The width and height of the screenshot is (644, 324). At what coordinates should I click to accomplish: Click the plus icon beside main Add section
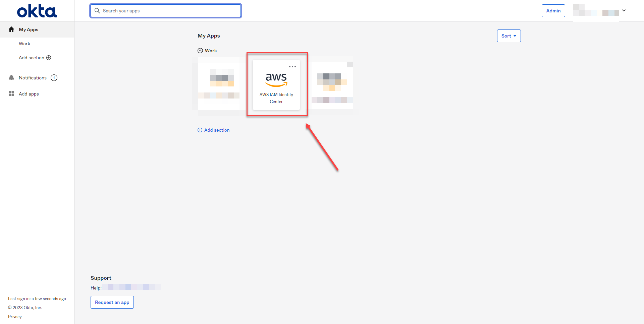coord(200,130)
